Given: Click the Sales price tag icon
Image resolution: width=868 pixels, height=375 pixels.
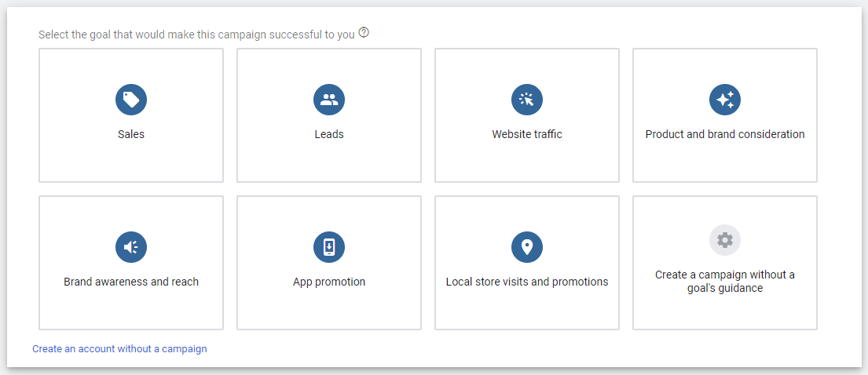Looking at the screenshot, I should coord(131,100).
